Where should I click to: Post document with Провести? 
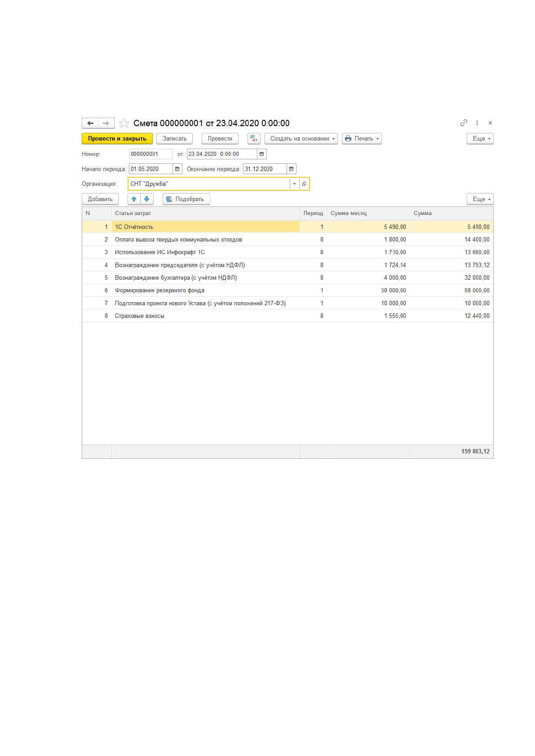point(220,138)
